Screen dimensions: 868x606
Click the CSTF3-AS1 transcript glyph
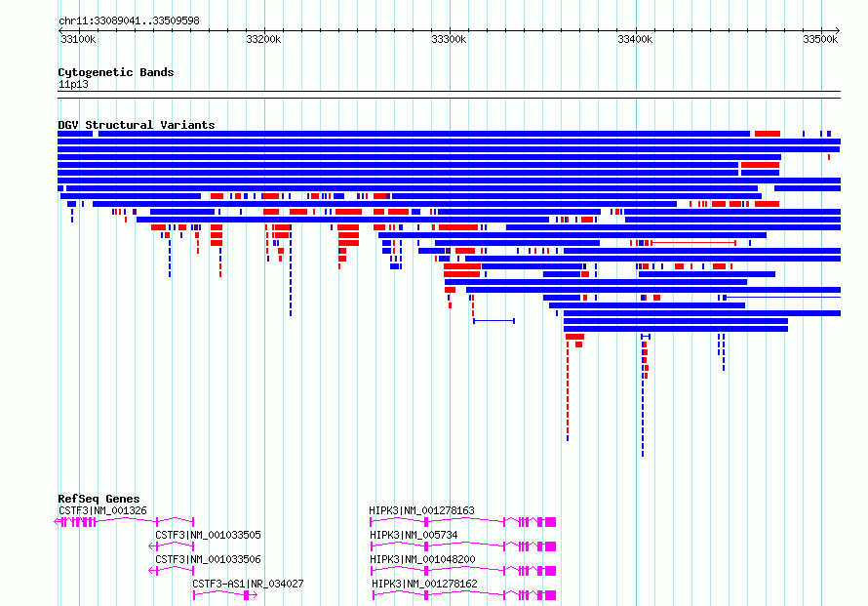(225, 595)
